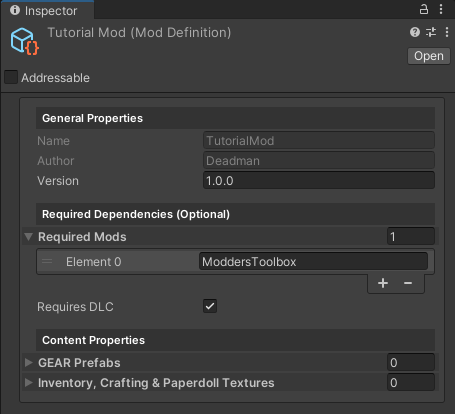Click the Mod Definition asset cube icon

[x=25, y=41]
